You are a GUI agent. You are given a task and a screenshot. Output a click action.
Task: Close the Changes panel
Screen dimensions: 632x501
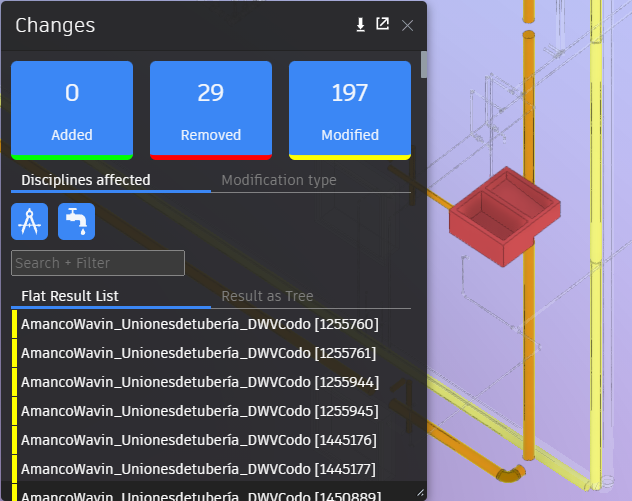407,25
